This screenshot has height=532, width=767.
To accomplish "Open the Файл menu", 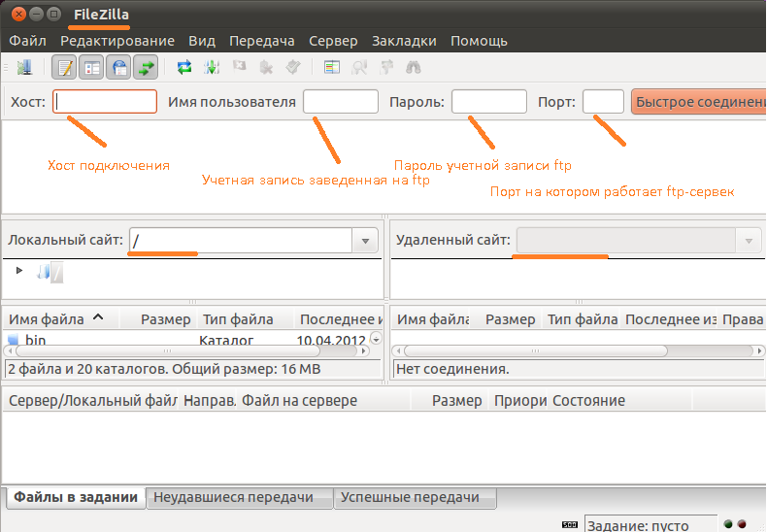I will (27, 41).
